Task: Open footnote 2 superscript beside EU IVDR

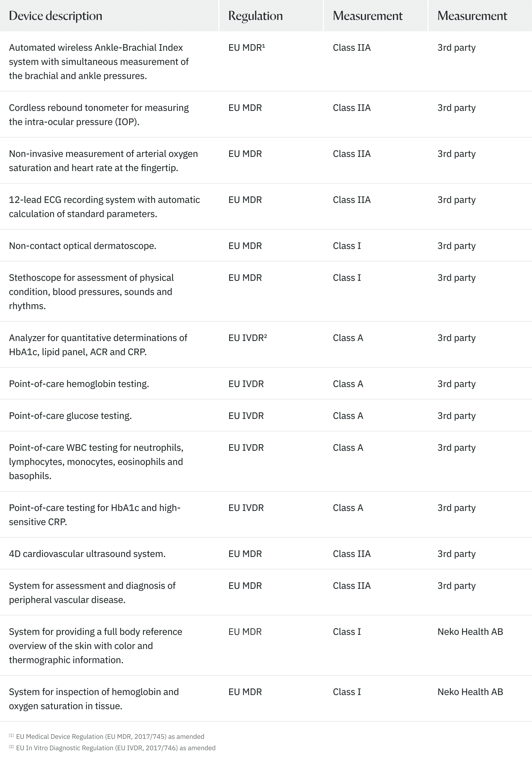Action: tap(265, 336)
